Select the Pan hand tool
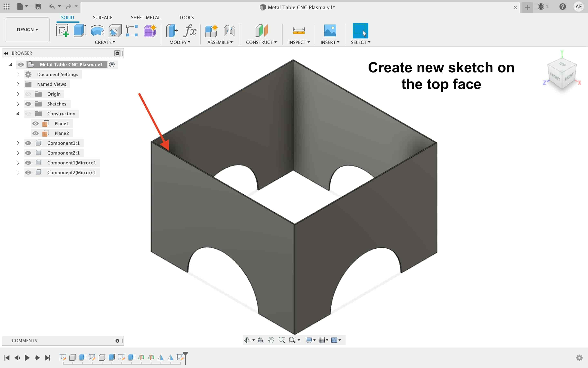This screenshot has width=588, height=368. pyautogui.click(x=271, y=340)
